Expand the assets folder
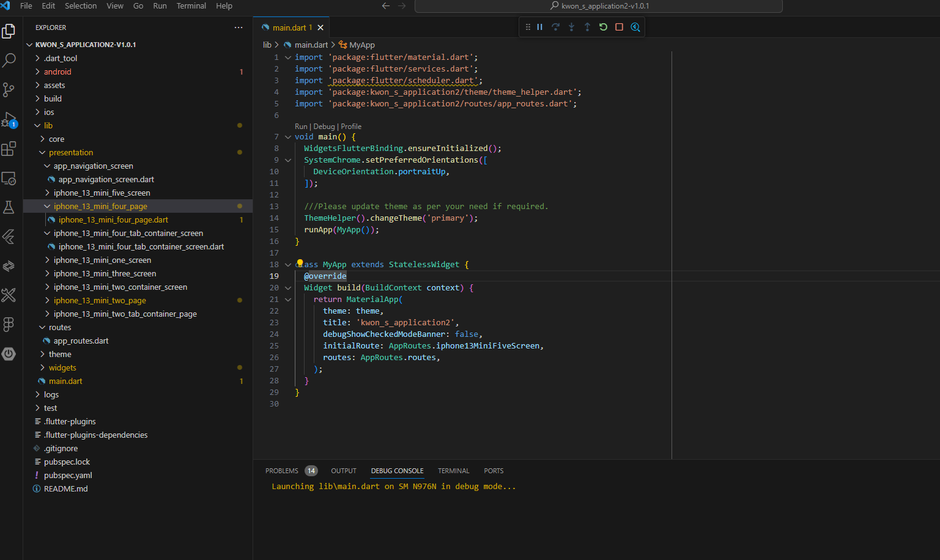This screenshot has width=940, height=560. [x=37, y=85]
